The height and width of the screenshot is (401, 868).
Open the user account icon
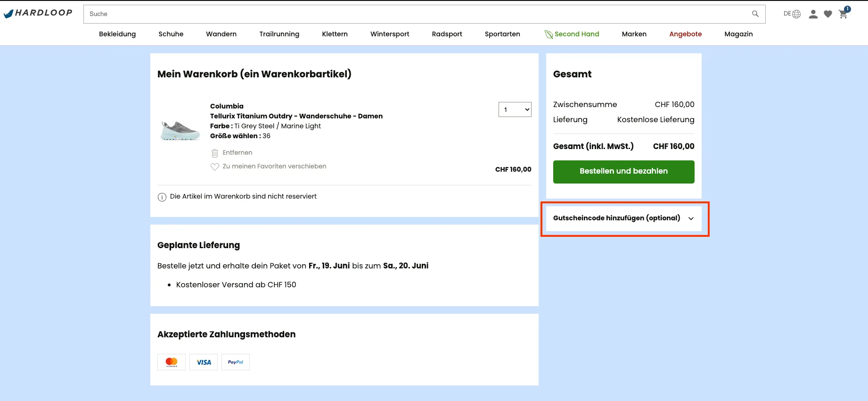click(x=813, y=14)
